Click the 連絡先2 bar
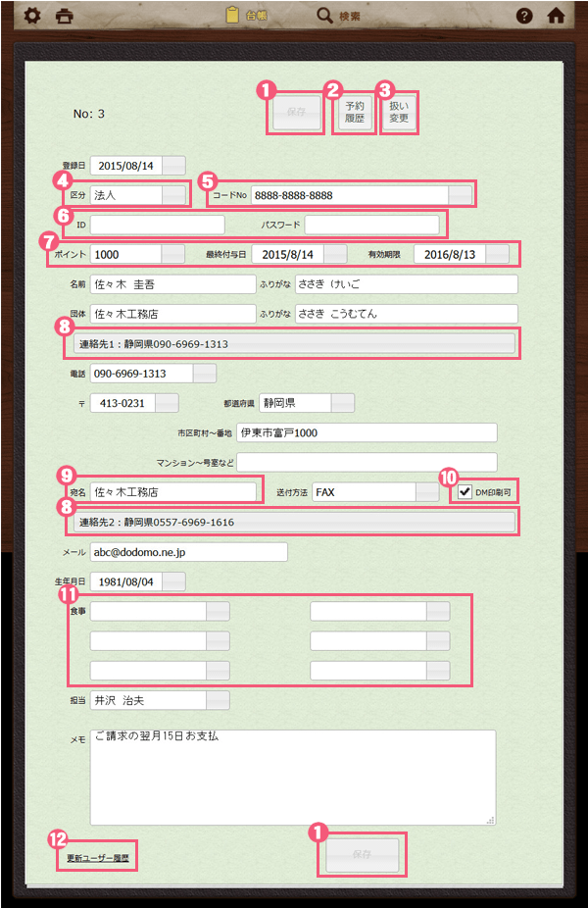 coord(293,522)
